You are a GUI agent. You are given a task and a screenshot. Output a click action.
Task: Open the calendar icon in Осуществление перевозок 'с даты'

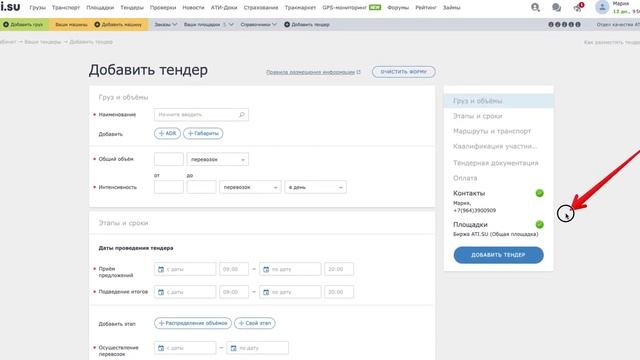point(161,348)
